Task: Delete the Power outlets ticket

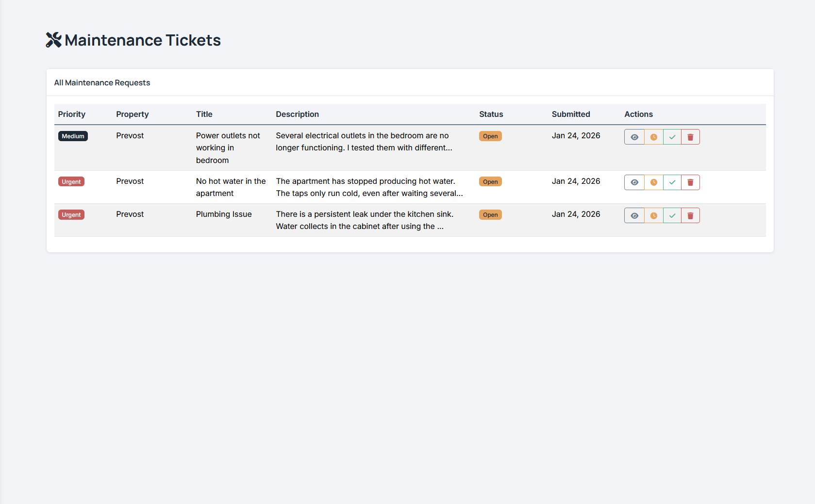Action: pyautogui.click(x=690, y=136)
